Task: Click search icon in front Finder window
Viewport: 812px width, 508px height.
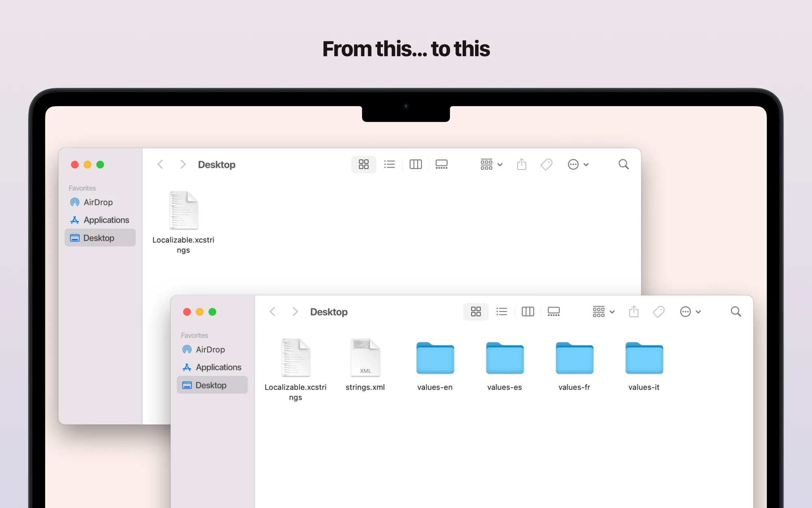Action: pyautogui.click(x=736, y=312)
